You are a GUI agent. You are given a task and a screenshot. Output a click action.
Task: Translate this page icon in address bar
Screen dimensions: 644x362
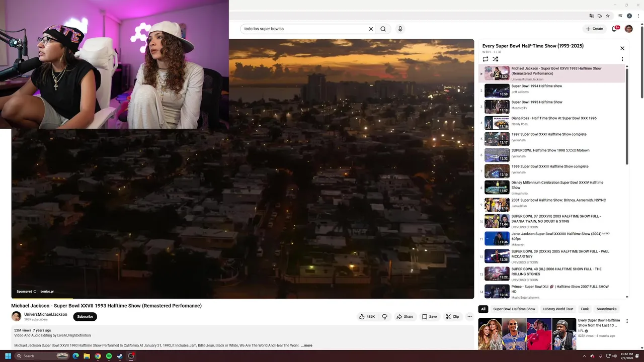pyautogui.click(x=592, y=16)
